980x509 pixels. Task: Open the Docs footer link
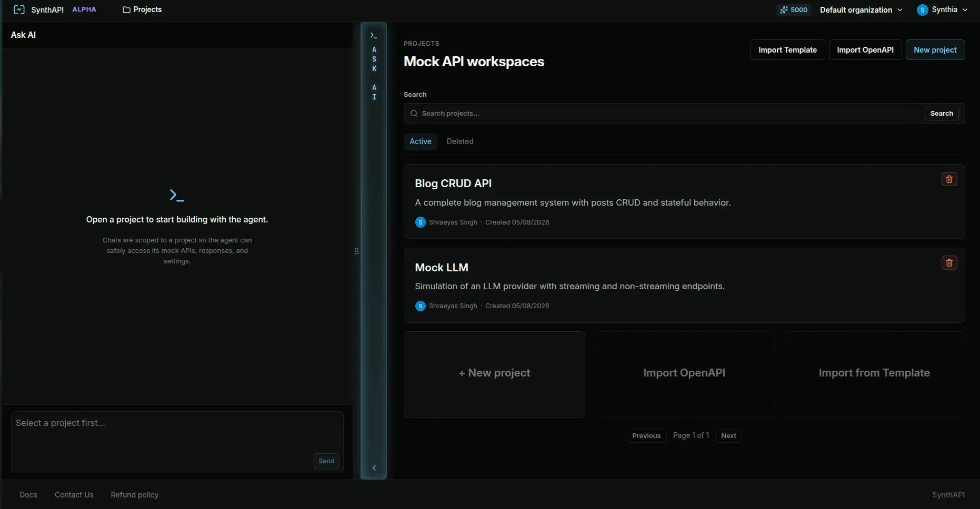(x=28, y=495)
